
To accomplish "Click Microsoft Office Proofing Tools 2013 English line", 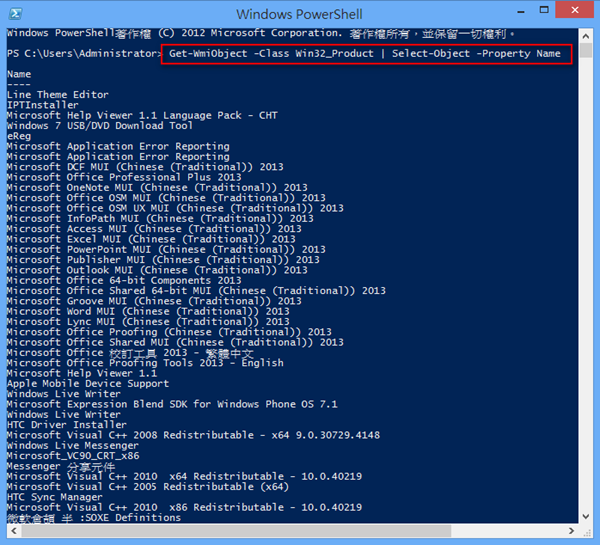I will pyautogui.click(x=145, y=363).
